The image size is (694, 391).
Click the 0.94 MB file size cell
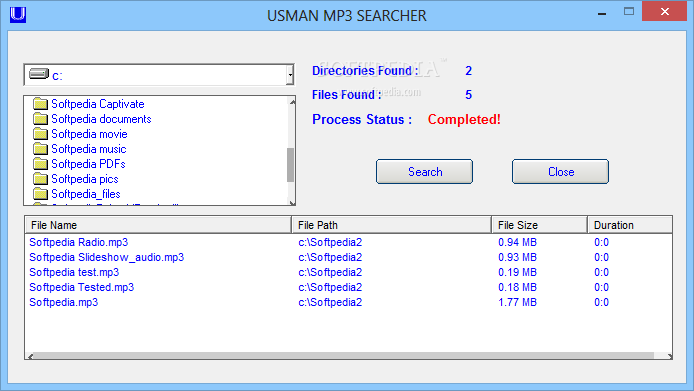coord(517,242)
